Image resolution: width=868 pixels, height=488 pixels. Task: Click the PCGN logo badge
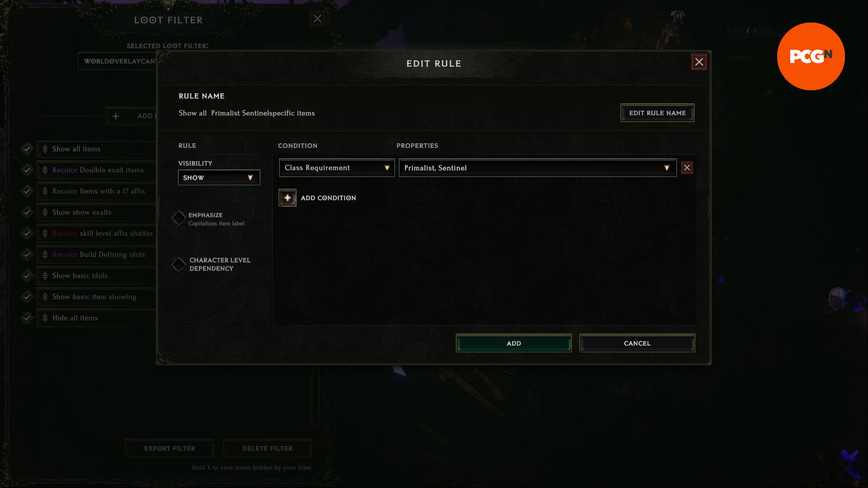pyautogui.click(x=811, y=56)
